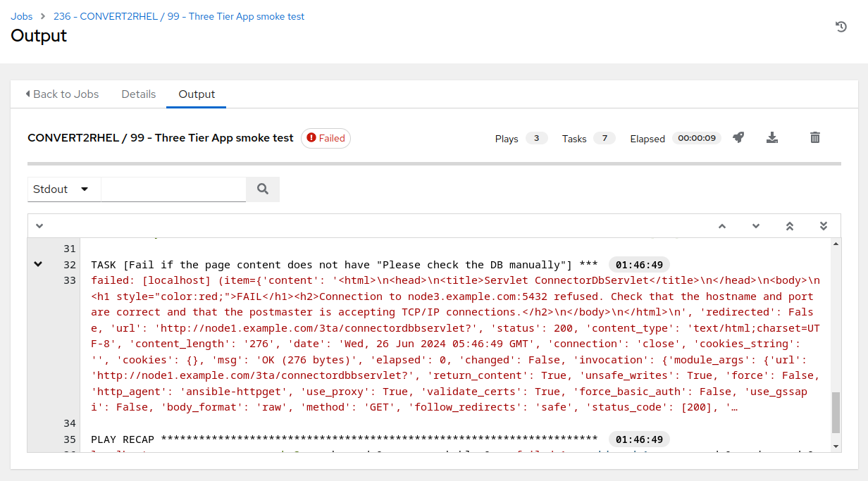Open the Jobs breadcrumb link
The height and width of the screenshot is (481, 868).
click(x=22, y=16)
